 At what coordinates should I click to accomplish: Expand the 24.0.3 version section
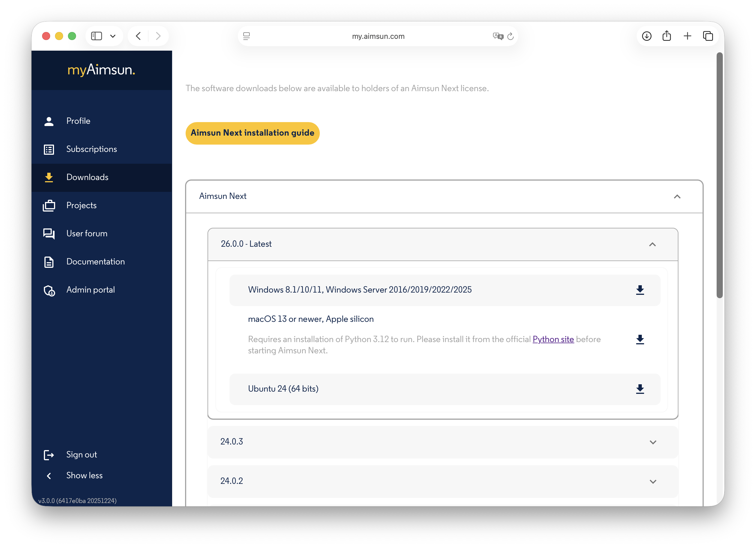pyautogui.click(x=653, y=442)
